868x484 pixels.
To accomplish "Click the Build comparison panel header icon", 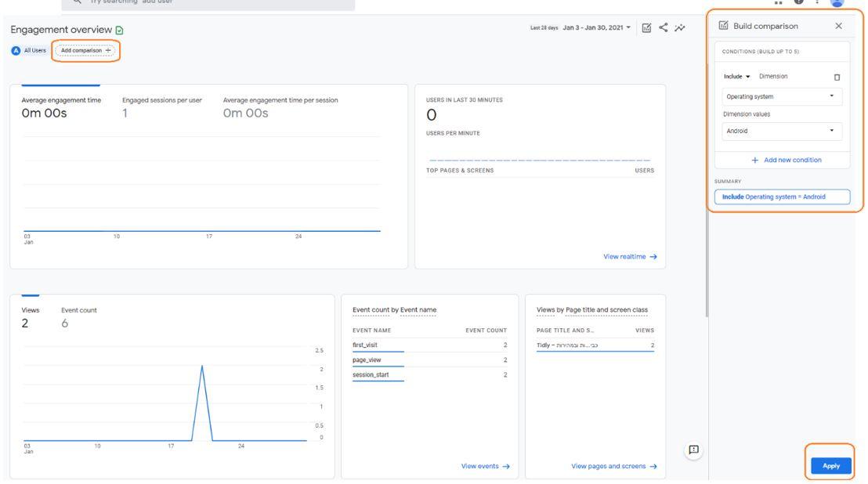I will click(723, 25).
